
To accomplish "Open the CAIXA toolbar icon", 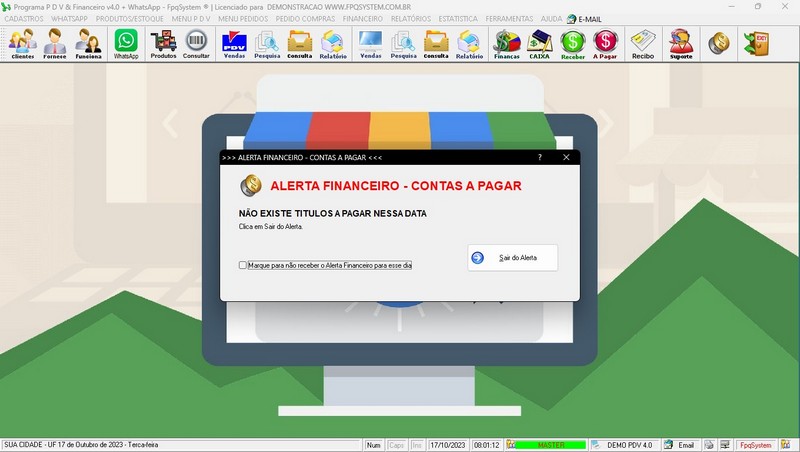I will [541, 44].
